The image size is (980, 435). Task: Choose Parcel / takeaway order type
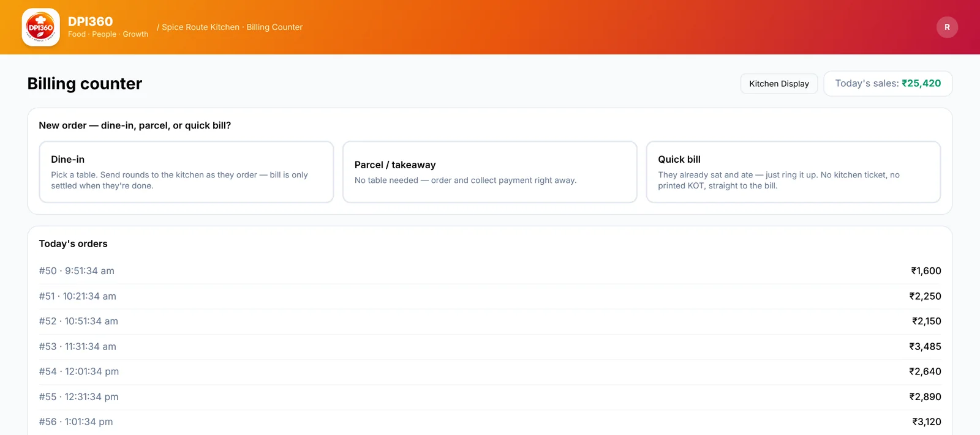coord(490,172)
